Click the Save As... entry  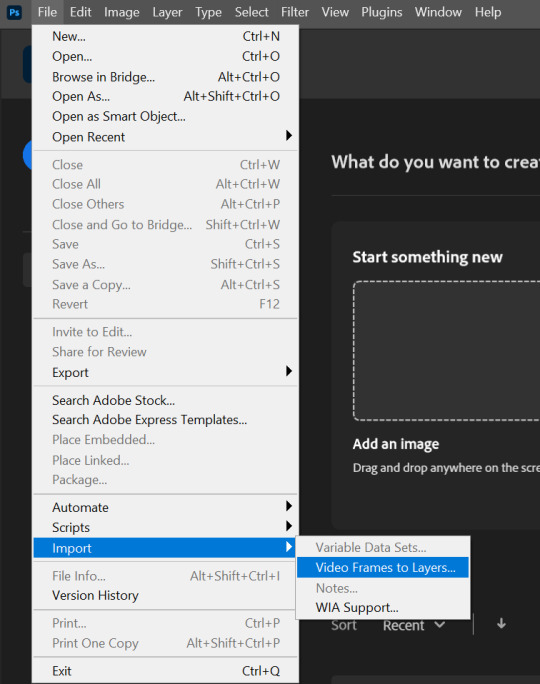pyautogui.click(x=165, y=264)
